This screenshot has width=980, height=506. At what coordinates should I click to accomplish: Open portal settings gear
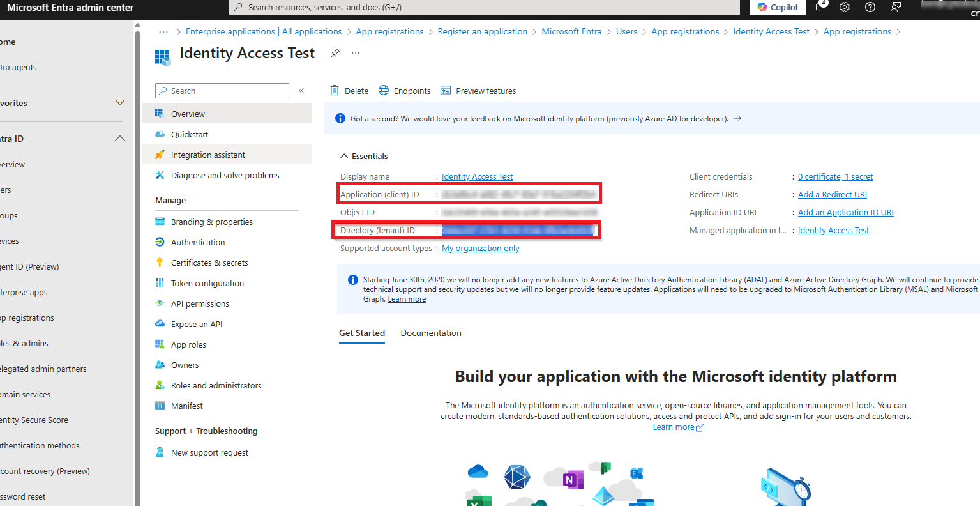click(845, 7)
